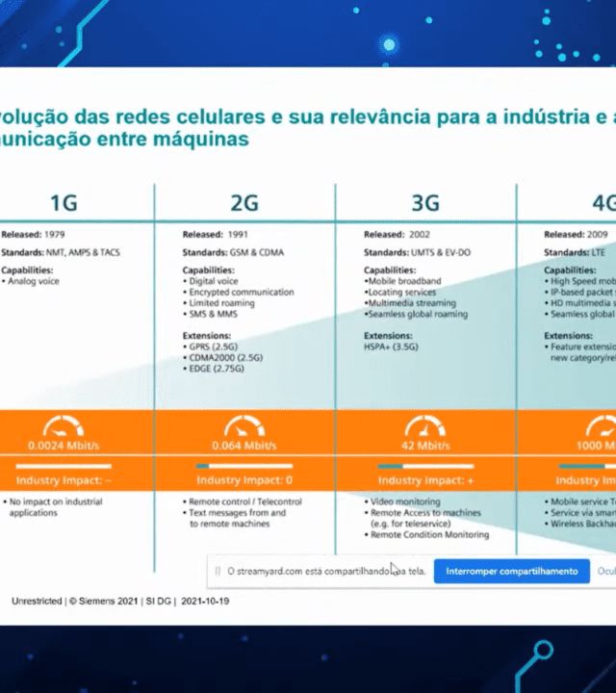Select the 3G column heading

pyautogui.click(x=424, y=203)
